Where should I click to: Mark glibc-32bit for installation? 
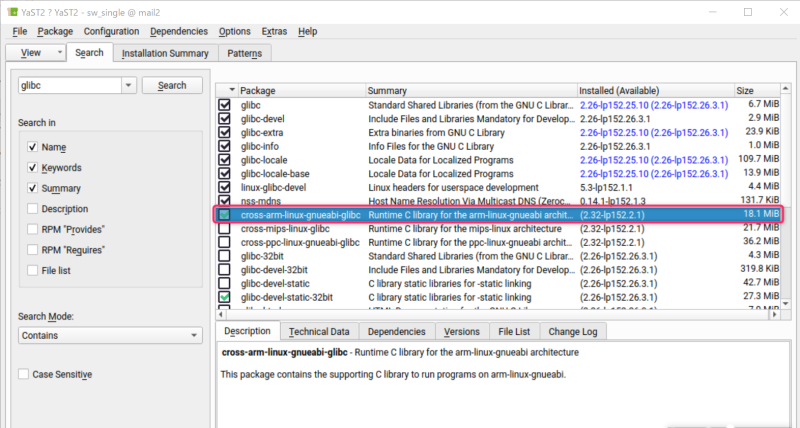[224, 256]
